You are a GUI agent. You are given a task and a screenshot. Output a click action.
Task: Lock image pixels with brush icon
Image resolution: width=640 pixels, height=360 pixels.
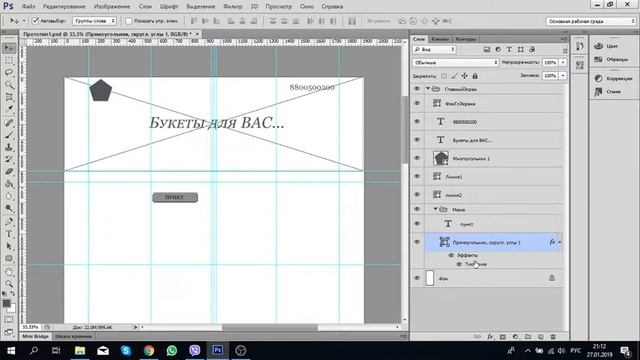(x=454, y=76)
